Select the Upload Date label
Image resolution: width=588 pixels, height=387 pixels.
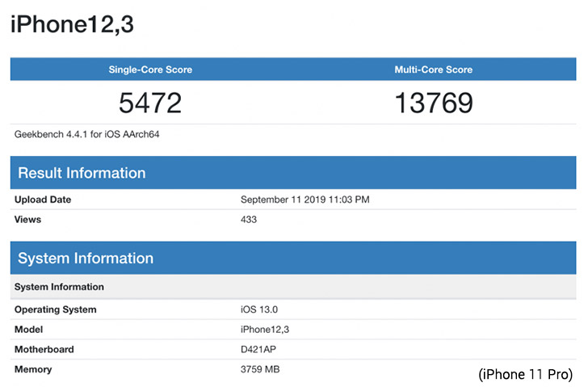coord(43,200)
